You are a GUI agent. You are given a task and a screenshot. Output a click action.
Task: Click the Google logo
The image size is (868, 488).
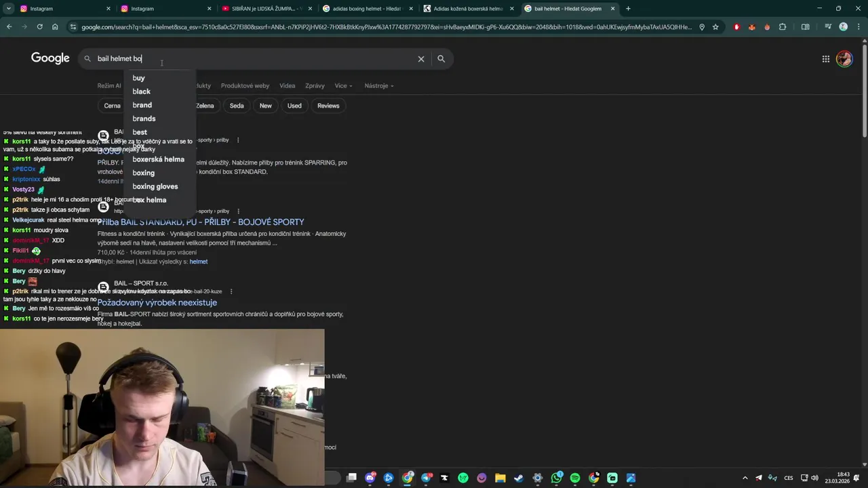(x=50, y=58)
